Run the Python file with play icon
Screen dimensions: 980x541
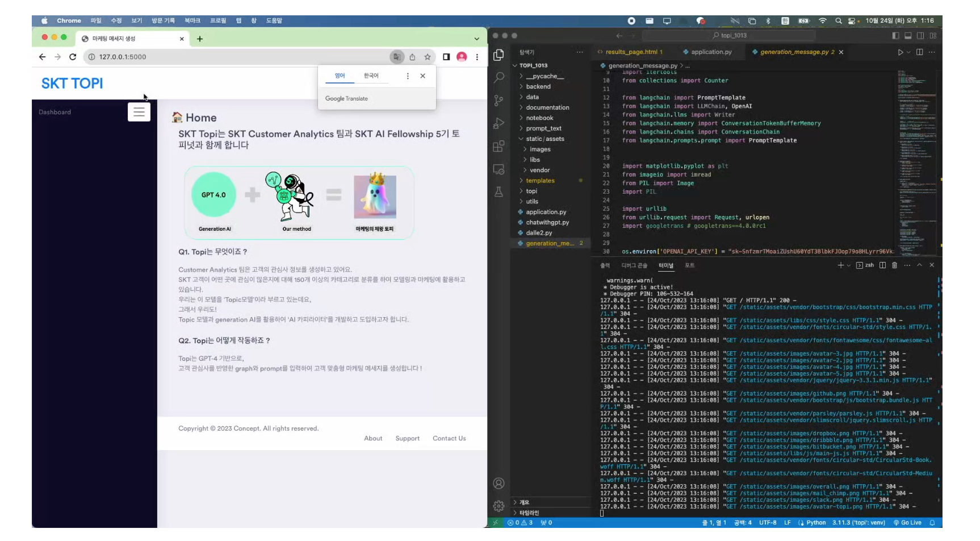(x=900, y=52)
